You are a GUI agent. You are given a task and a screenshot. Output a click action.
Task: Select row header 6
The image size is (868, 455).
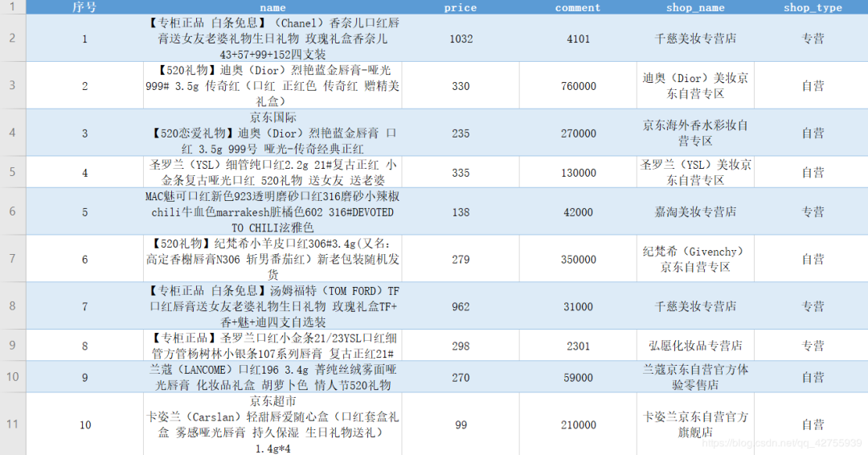13,211
